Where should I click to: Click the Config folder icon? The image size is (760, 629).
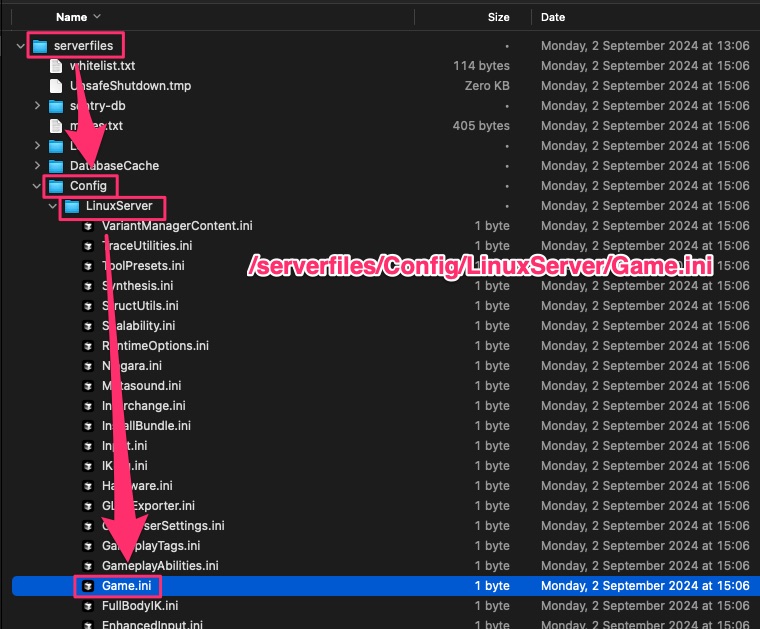(x=56, y=186)
